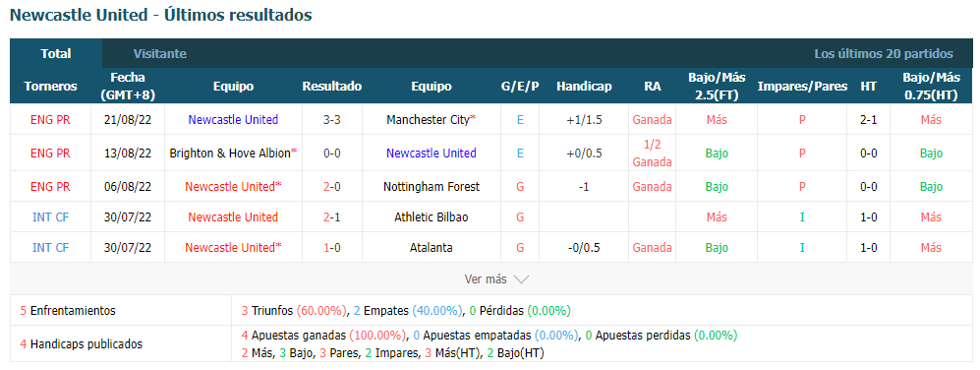
Task: Open the 2-1 Athletic Bilbao result
Action: click(x=332, y=217)
